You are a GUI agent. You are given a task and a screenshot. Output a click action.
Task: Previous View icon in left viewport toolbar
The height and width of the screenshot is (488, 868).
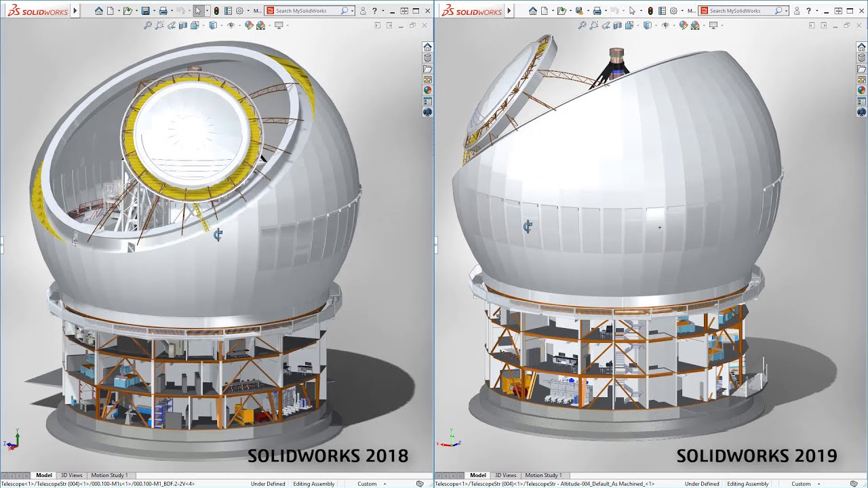click(x=172, y=25)
